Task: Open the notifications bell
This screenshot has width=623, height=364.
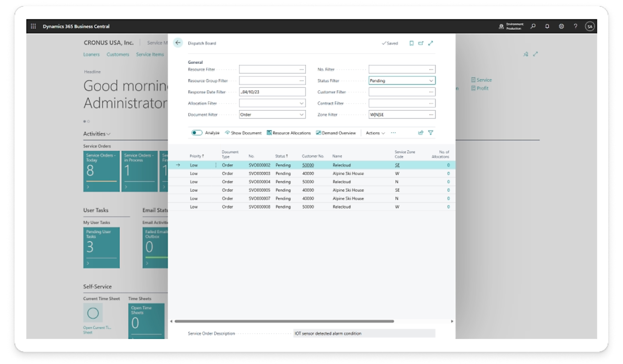Action: pyautogui.click(x=547, y=27)
